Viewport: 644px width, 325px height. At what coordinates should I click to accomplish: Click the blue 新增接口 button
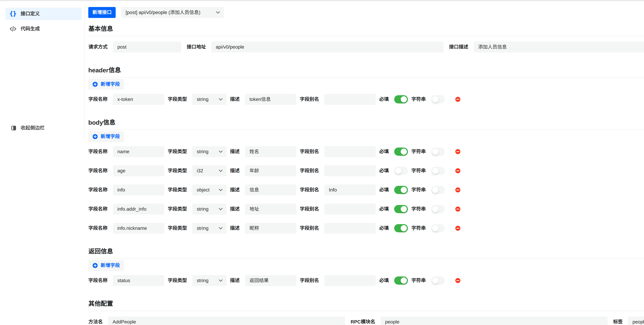click(102, 12)
